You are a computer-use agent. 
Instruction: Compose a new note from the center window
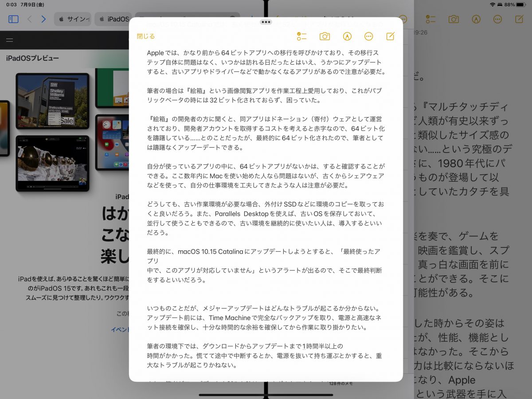390,36
